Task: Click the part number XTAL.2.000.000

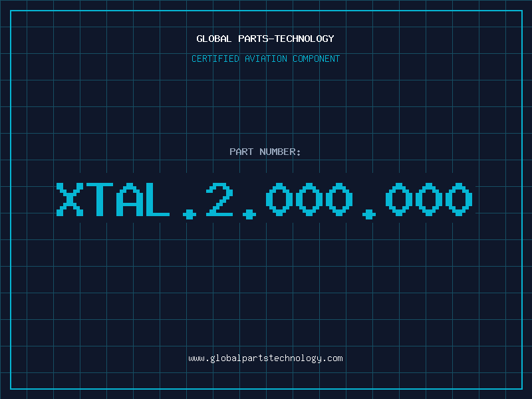Action: pyautogui.click(x=265, y=200)
